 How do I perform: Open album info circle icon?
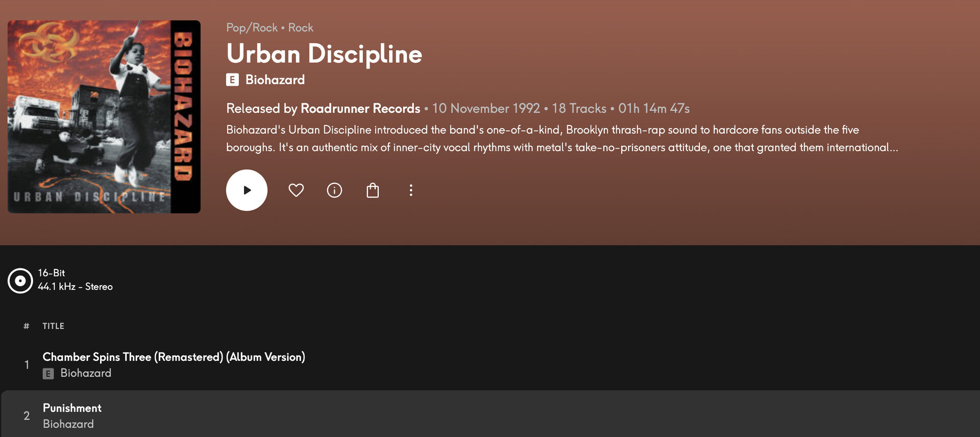(x=334, y=190)
